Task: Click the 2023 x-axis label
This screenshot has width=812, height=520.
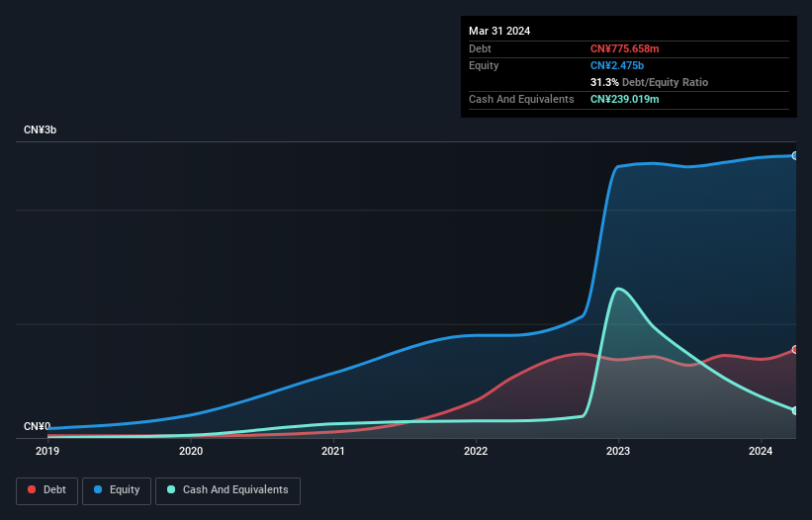Action: coord(618,451)
